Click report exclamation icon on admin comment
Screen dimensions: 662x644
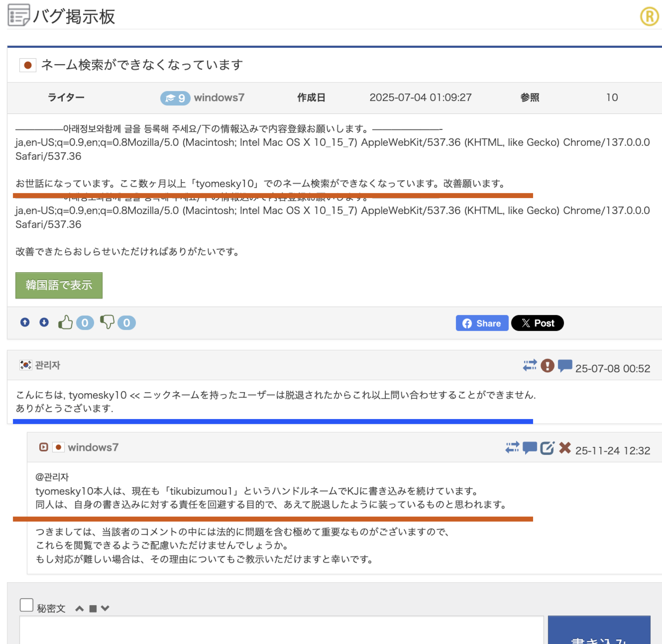547,366
